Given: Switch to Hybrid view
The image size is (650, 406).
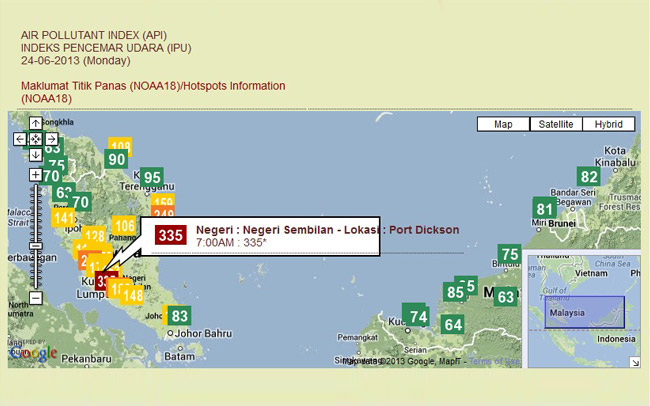Looking at the screenshot, I should [x=608, y=124].
